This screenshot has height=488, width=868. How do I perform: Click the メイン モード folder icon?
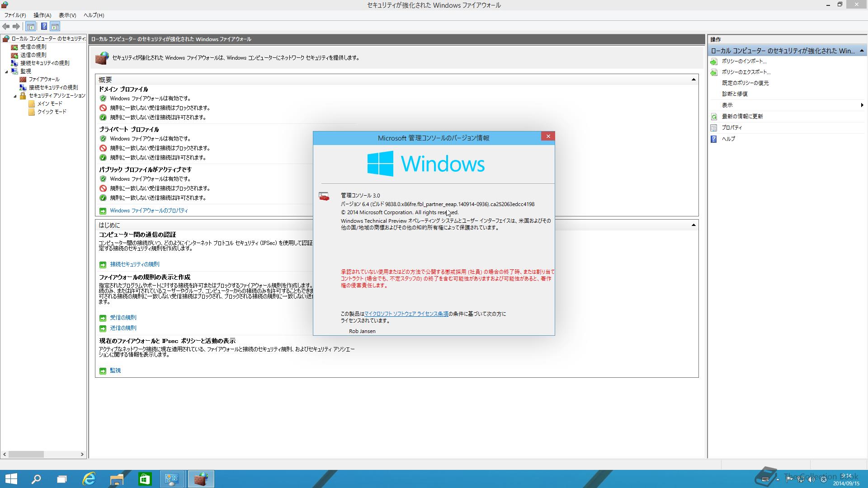[32, 104]
